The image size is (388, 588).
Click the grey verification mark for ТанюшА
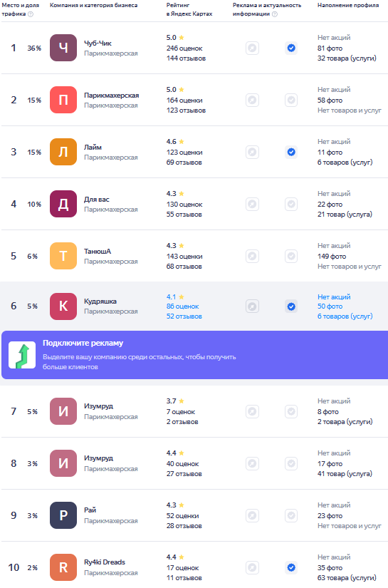[x=291, y=256]
